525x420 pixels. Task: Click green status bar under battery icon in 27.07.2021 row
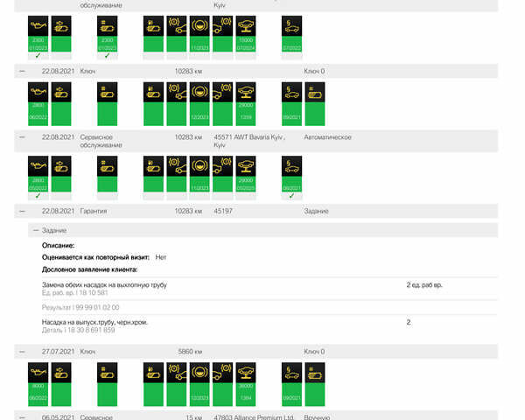coord(314,390)
